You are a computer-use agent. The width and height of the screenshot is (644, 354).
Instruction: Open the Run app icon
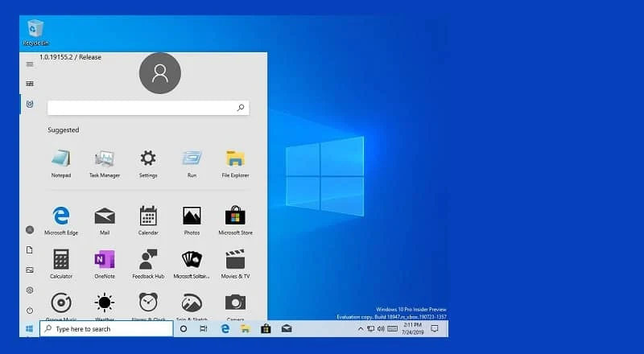pos(192,163)
